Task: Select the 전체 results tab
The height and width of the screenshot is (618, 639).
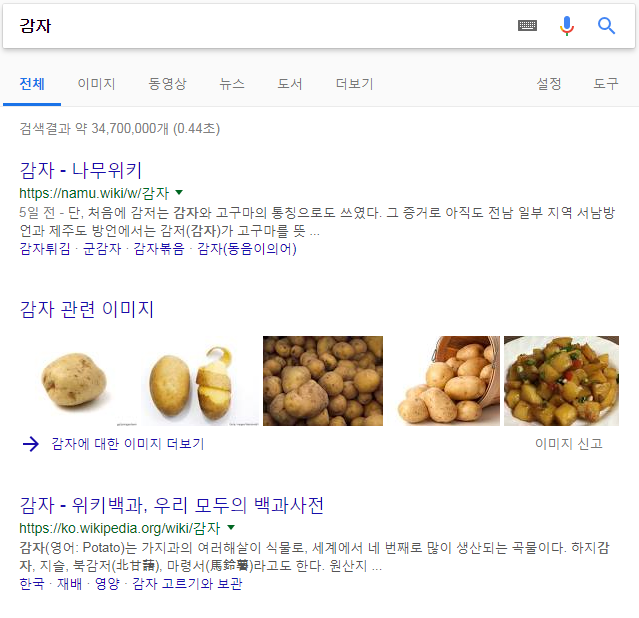Action: click(x=32, y=84)
